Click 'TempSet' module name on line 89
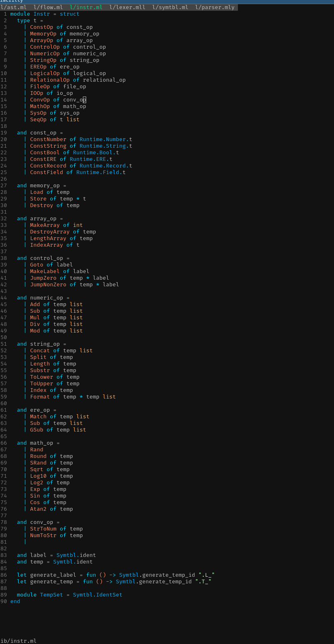The height and width of the screenshot is (644, 334). point(52,595)
